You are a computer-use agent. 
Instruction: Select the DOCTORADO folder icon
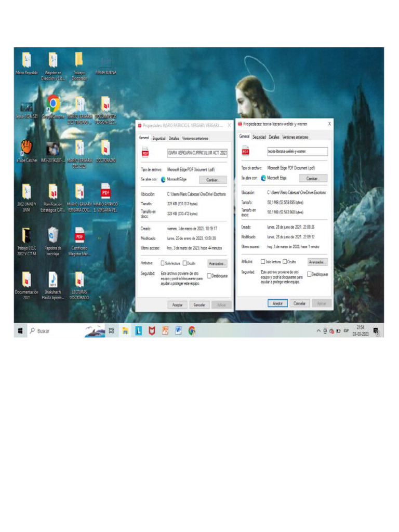[105, 151]
